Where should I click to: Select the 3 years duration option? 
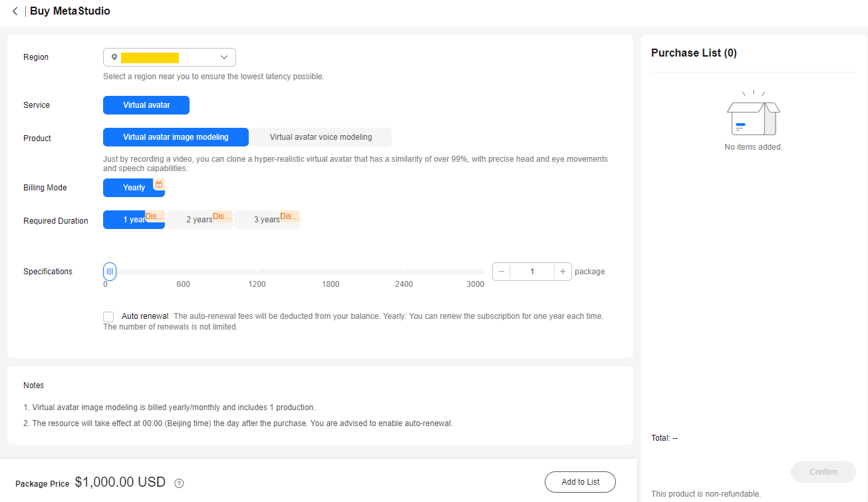(x=267, y=220)
